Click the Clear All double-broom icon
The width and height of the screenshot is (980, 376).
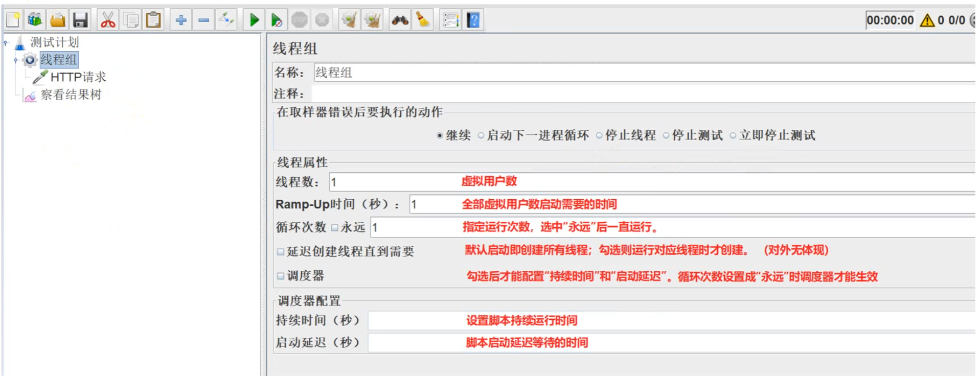coord(373,20)
